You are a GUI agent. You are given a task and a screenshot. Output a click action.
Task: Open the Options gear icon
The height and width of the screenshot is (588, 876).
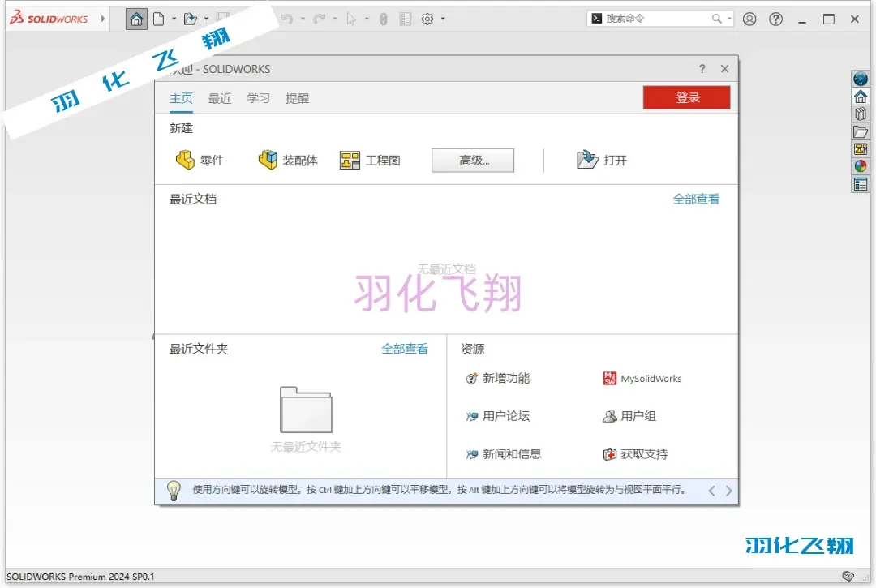pos(427,19)
